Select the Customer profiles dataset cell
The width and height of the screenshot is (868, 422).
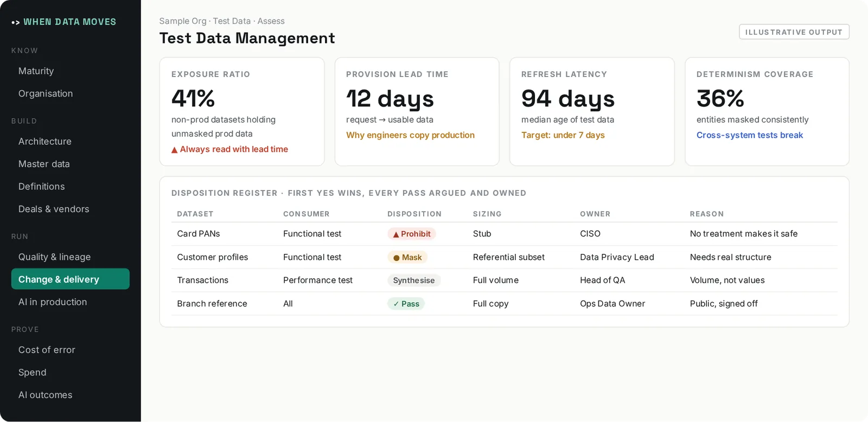tap(213, 257)
